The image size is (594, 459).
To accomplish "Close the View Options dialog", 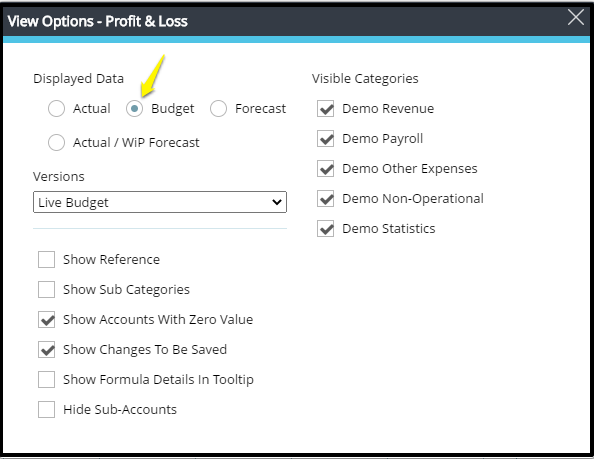I will pyautogui.click(x=575, y=17).
